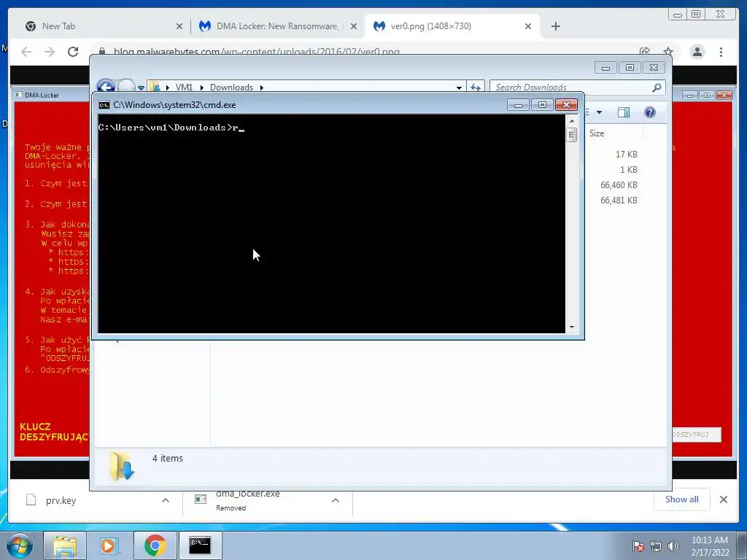
Task: Click cmd.exe scrollbar down arrow
Action: [572, 327]
